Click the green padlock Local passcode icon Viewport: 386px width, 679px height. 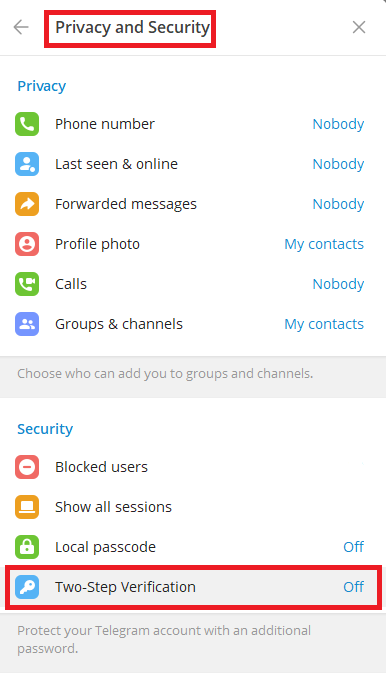[x=27, y=547]
